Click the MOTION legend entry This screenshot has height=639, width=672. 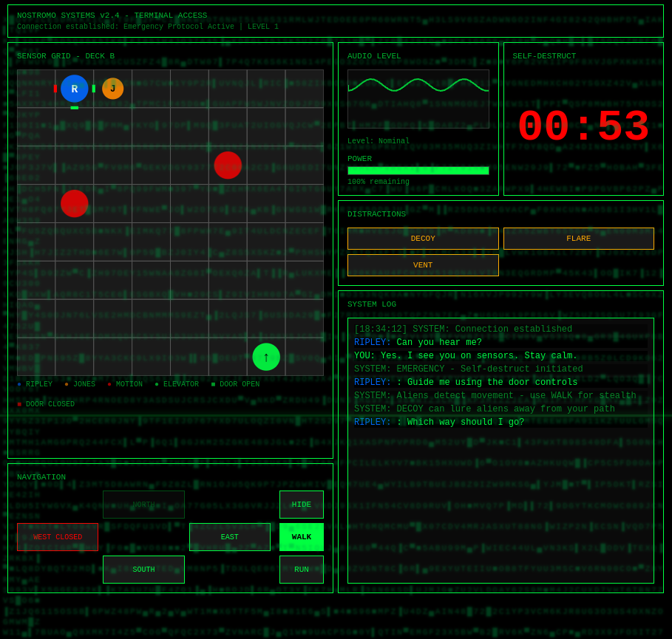[x=125, y=384]
